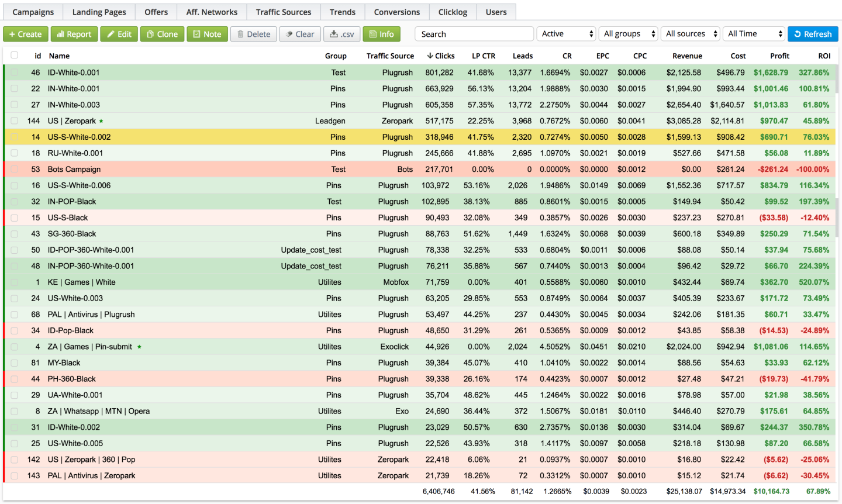The width and height of the screenshot is (842, 504).
Task: Export the table as .csv
Action: coord(341,34)
